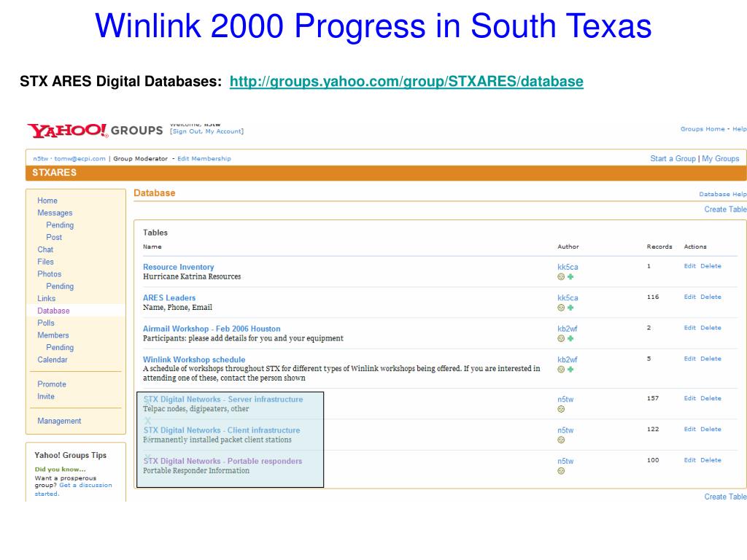This screenshot has height=560, width=747.
Task: Click Start a Group link
Action: point(673,158)
